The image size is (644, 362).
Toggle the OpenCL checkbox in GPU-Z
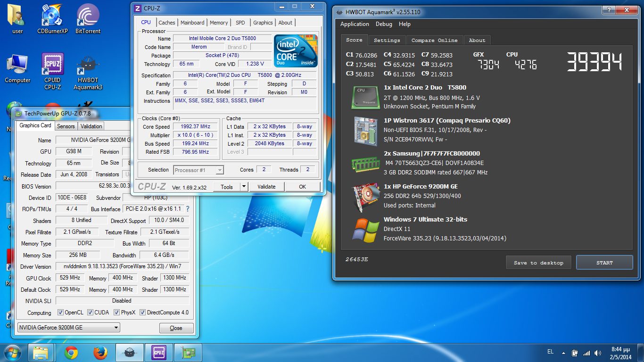60,313
